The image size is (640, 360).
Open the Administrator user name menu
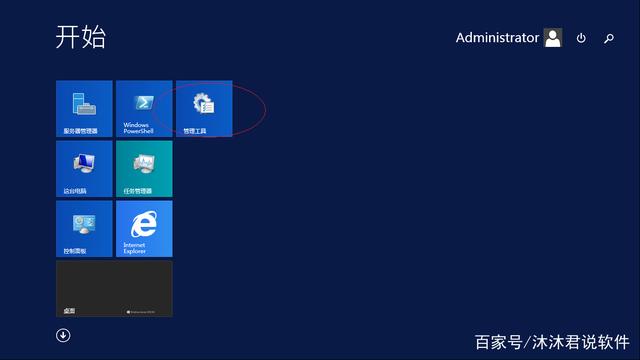coord(497,38)
